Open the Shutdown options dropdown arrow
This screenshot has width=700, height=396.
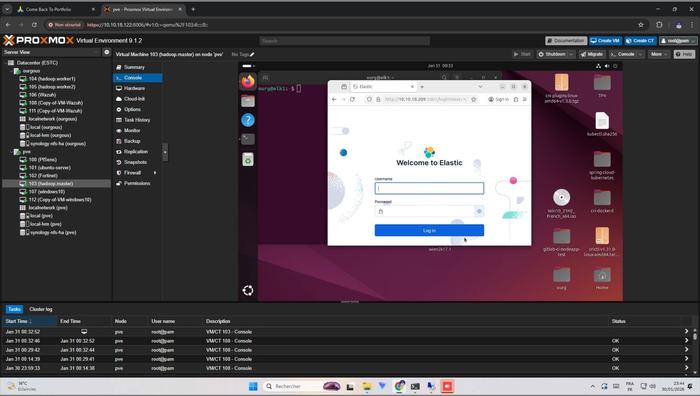coord(571,54)
